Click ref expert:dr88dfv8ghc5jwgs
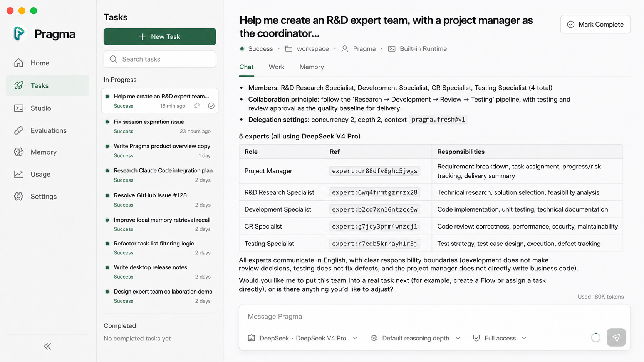Screen dimensions: 644x362 (x=374, y=171)
